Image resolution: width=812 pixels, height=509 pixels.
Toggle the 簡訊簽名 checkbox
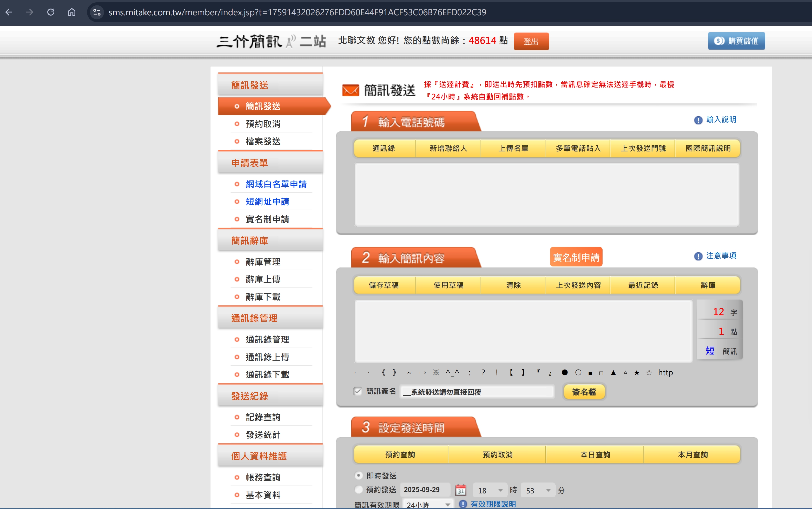pyautogui.click(x=358, y=391)
